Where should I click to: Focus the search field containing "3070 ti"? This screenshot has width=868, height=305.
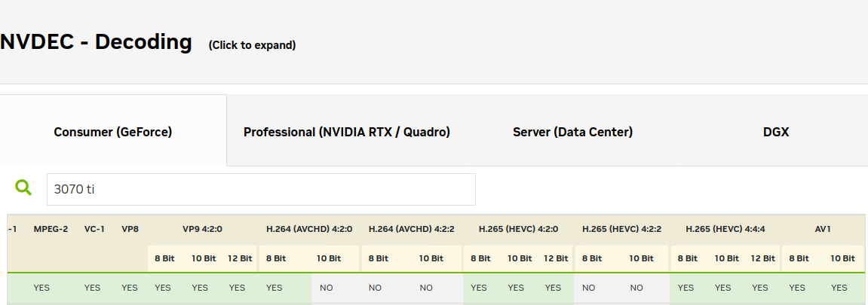point(261,189)
